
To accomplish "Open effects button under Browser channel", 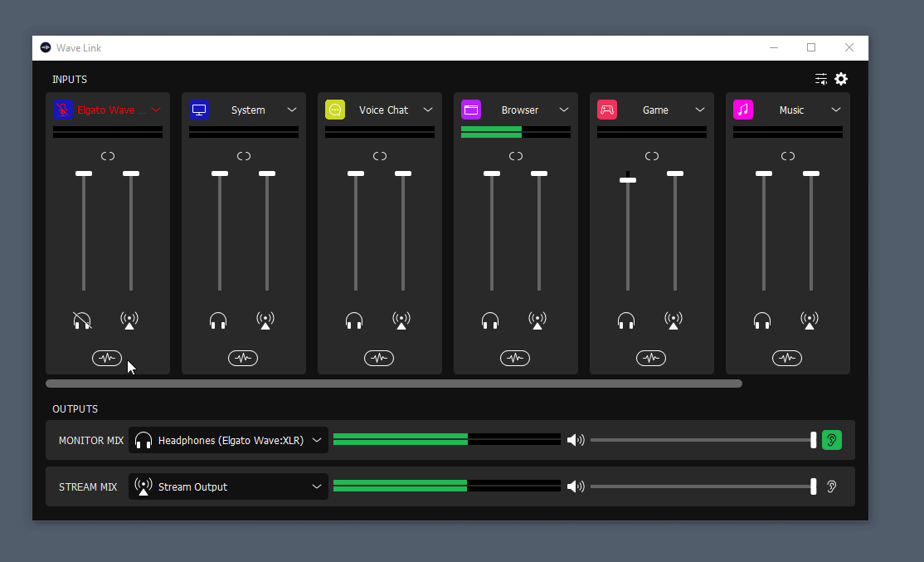I will tap(515, 359).
